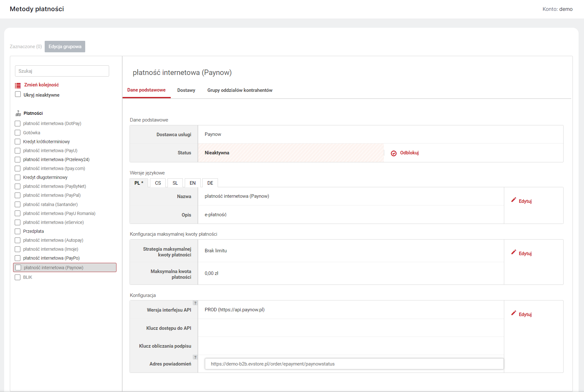
Task: Select SL language tab
Action: (x=175, y=183)
